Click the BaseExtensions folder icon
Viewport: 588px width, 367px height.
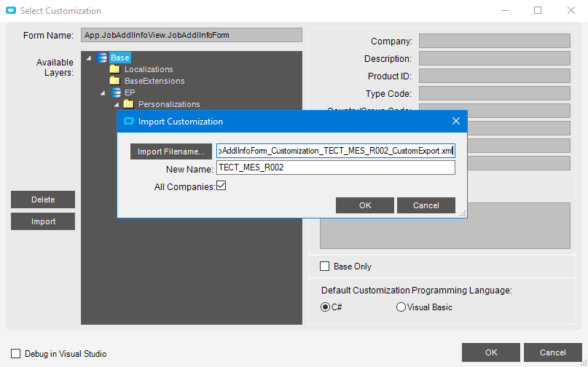(114, 81)
